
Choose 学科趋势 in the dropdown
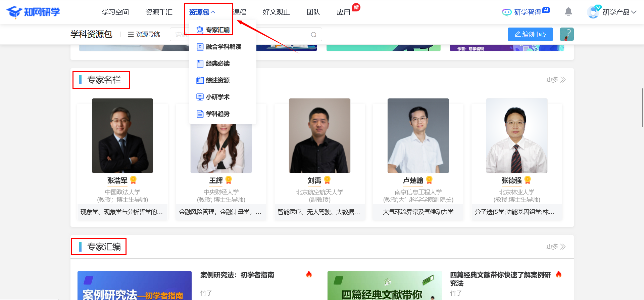(217, 114)
